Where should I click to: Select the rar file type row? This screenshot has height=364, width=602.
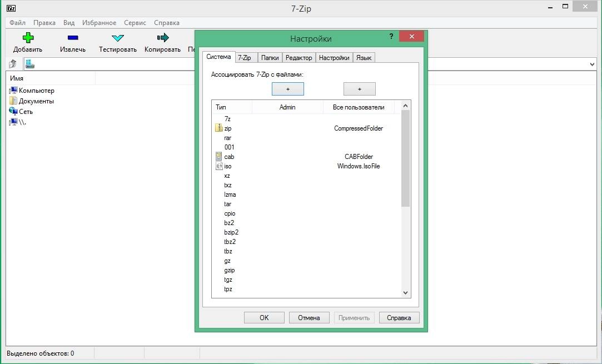306,137
